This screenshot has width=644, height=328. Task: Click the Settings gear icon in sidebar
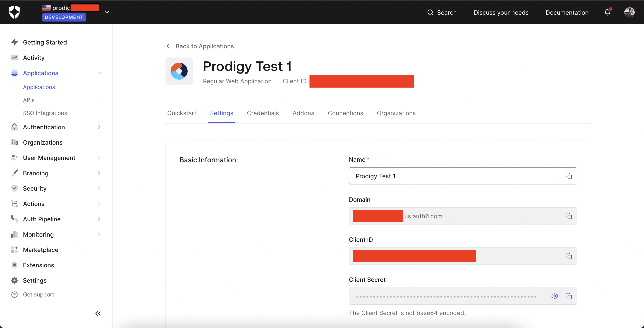14,280
